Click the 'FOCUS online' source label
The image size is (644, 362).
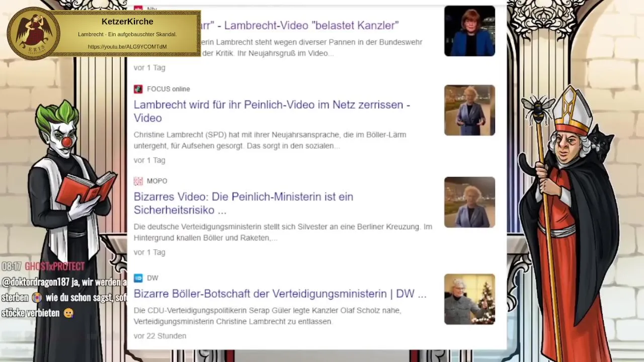coord(168,89)
